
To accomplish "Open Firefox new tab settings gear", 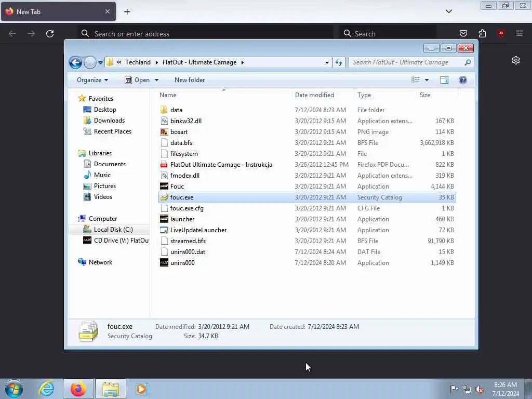I will (516, 60).
